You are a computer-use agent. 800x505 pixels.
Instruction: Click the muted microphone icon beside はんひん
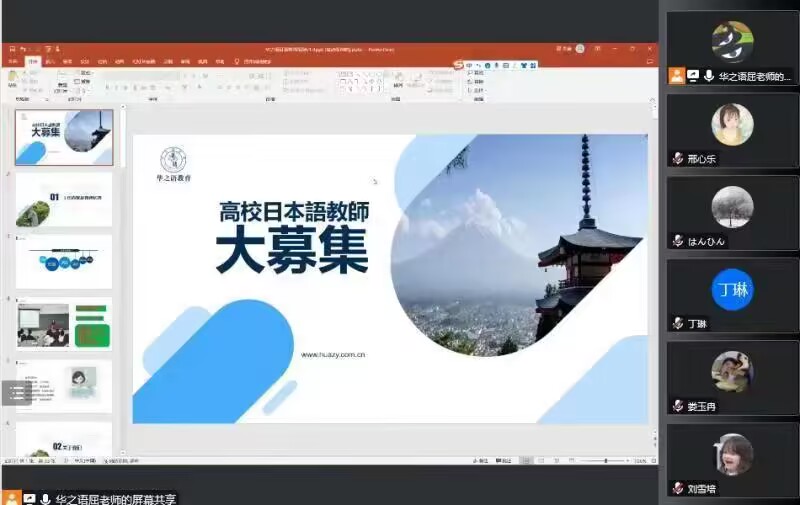click(678, 241)
